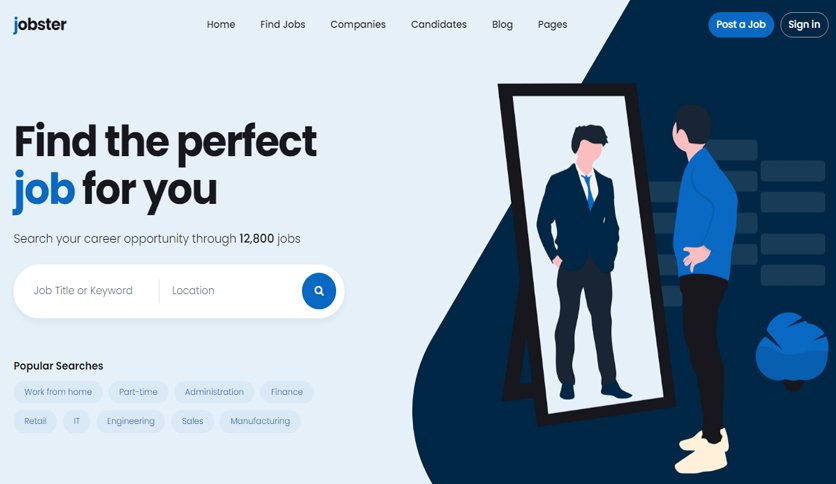The image size is (836, 484).
Task: Click the jobster logo
Action: (40, 25)
